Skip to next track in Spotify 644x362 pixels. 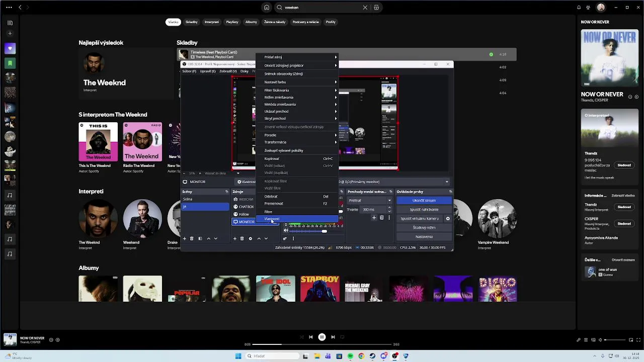[333, 337]
